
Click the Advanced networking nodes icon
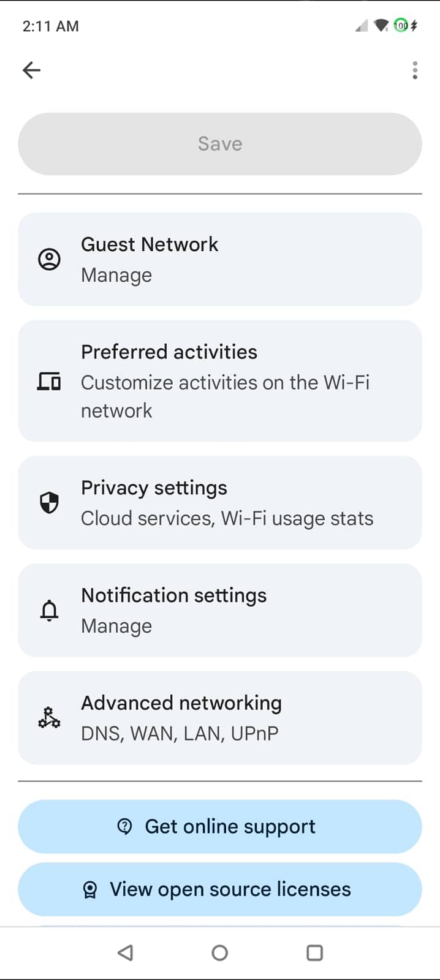[x=49, y=717]
